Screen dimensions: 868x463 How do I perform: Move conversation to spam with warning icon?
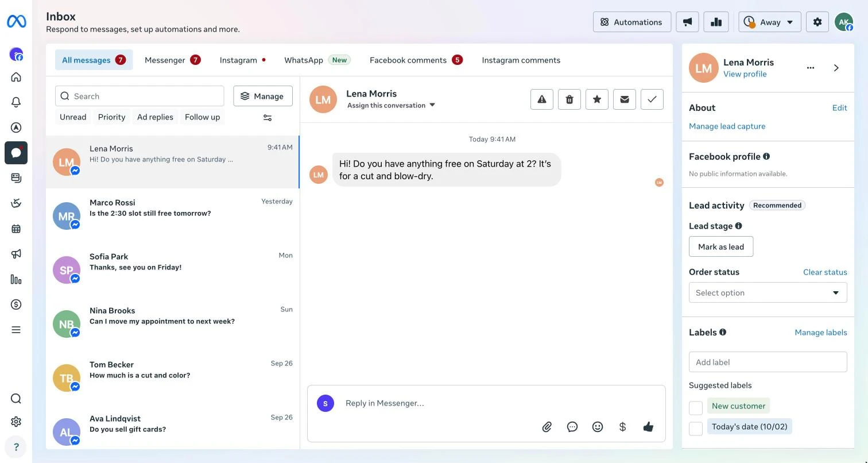click(542, 99)
